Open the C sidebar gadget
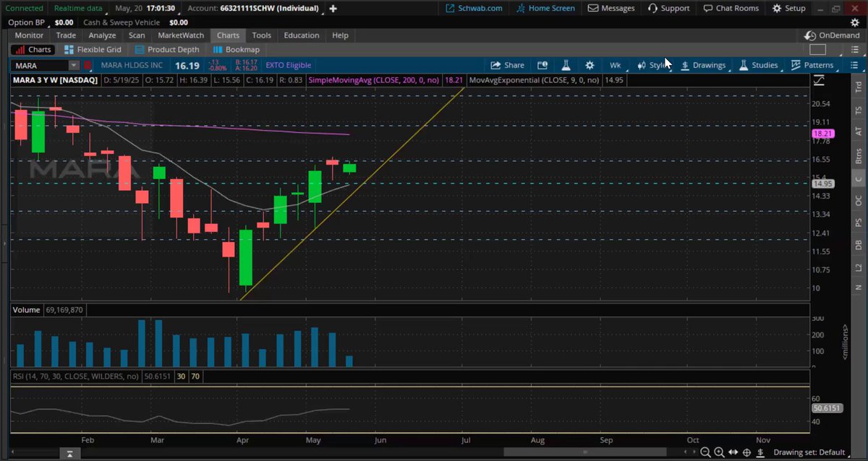868x461 pixels. pyautogui.click(x=859, y=178)
